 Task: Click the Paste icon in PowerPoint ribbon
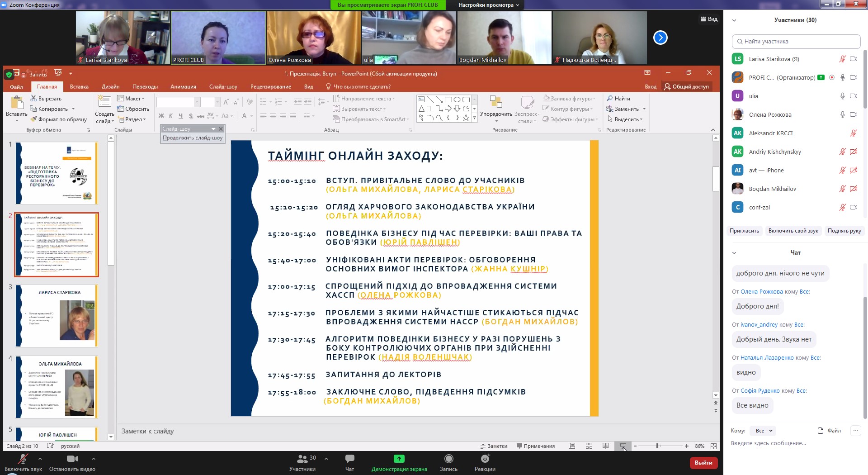click(17, 103)
